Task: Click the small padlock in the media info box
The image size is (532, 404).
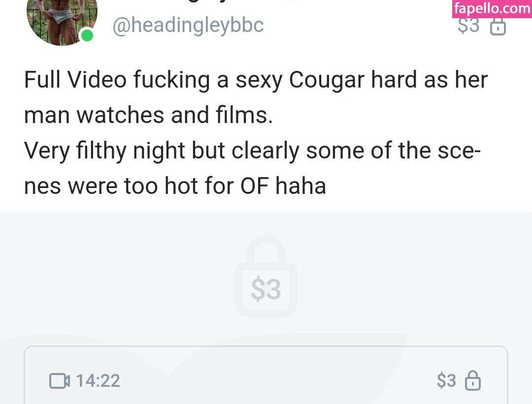Action: coord(472,380)
